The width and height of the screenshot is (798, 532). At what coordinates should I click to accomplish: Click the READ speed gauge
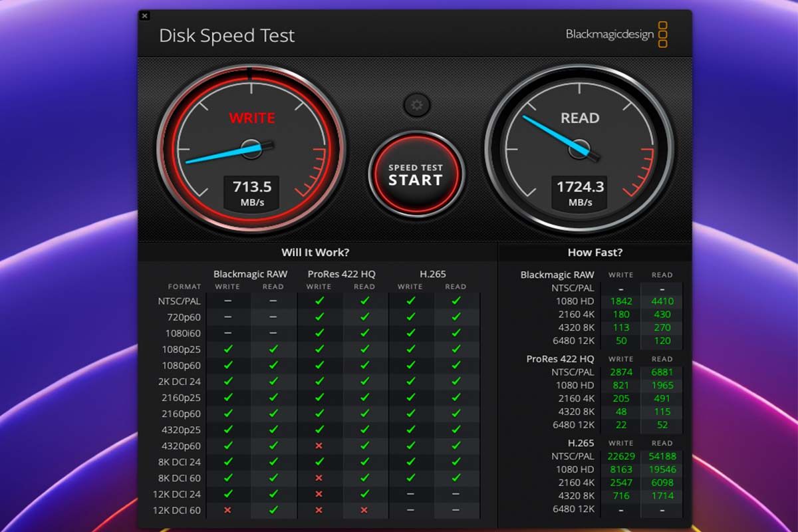(x=579, y=148)
